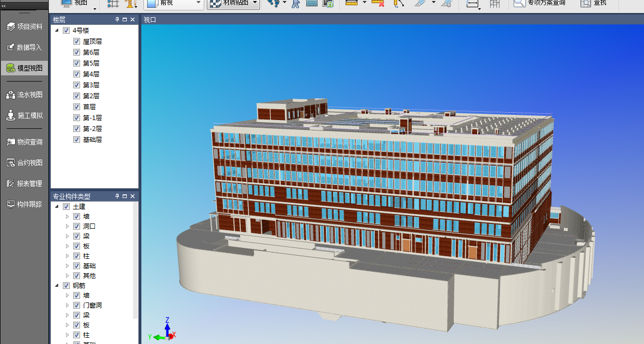
Task: Click the 视口 viewport tab
Action: [x=150, y=20]
